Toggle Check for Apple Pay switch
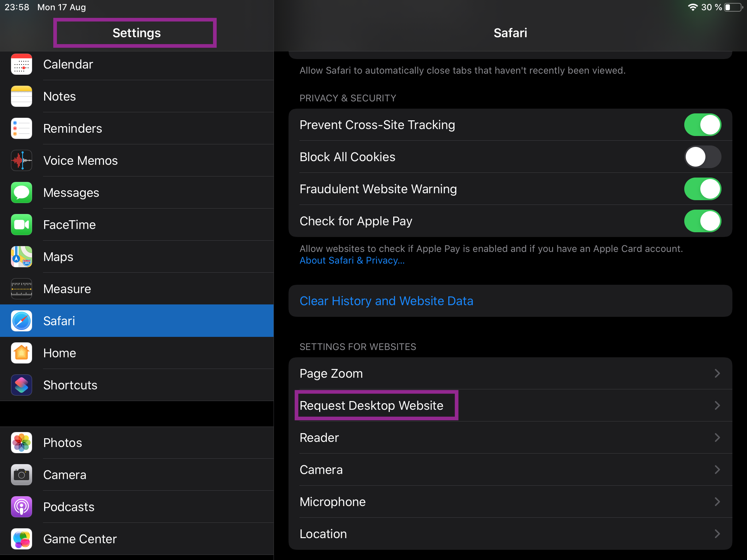 coord(703,221)
